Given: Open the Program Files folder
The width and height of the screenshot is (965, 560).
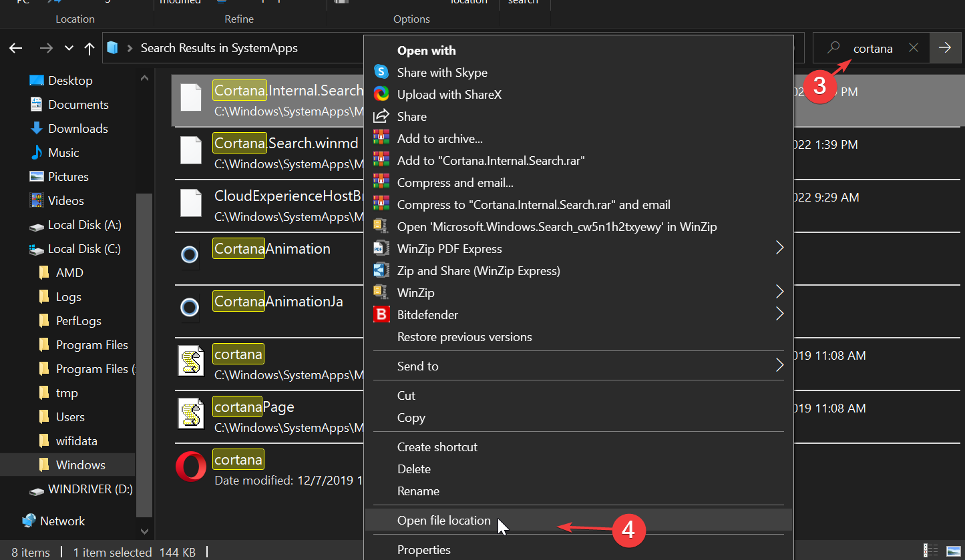Looking at the screenshot, I should pyautogui.click(x=92, y=344).
